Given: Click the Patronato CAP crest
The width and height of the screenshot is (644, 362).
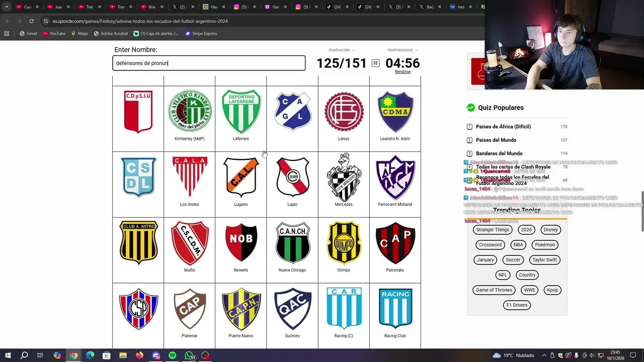Looking at the screenshot, I should pos(395,243).
